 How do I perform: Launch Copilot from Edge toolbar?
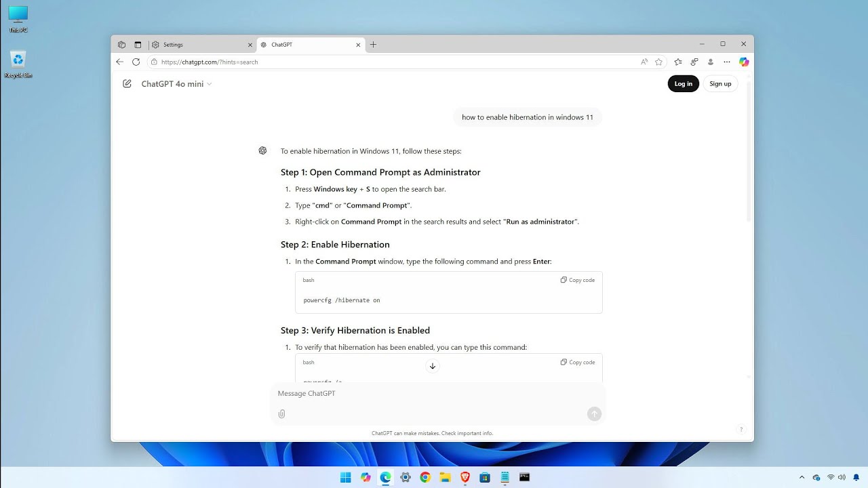coord(744,62)
